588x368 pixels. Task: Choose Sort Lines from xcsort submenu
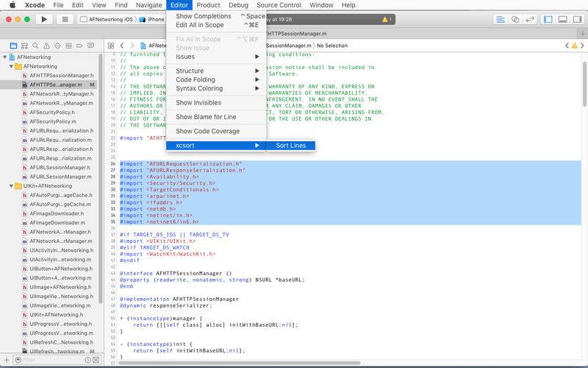point(291,145)
